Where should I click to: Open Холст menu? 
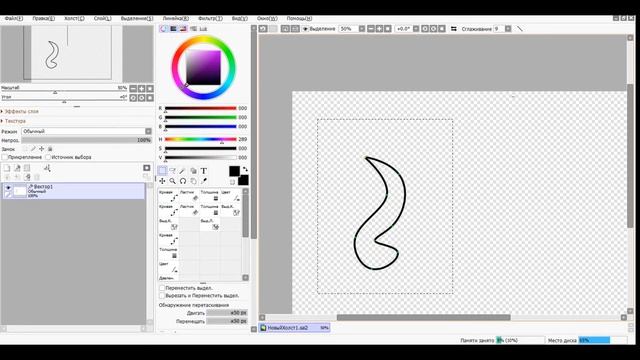(x=74, y=18)
